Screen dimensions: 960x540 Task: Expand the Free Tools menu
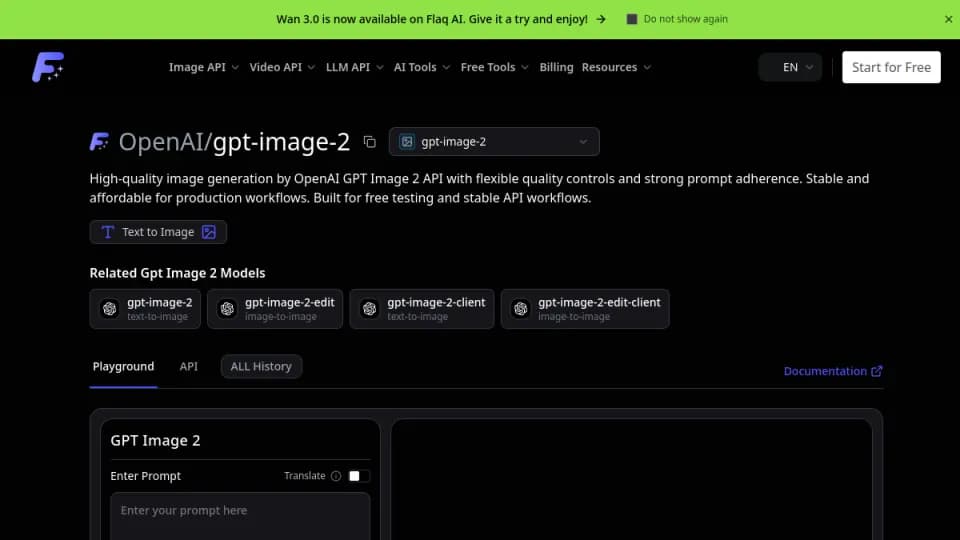pyautogui.click(x=494, y=67)
